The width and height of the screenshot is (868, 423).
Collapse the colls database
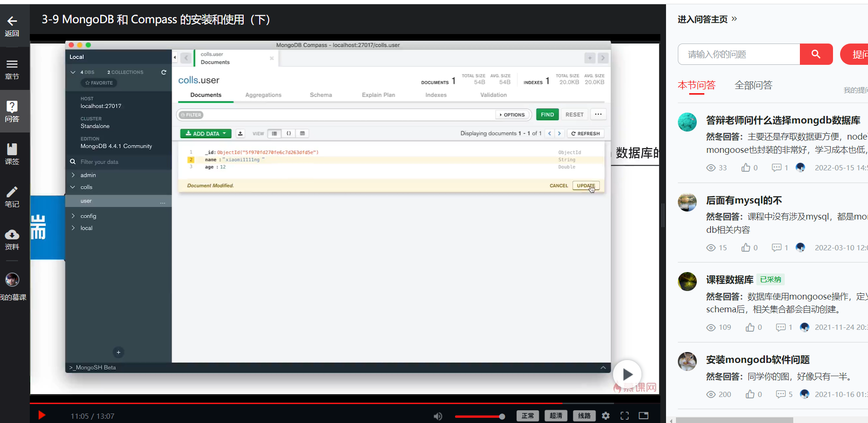coord(73,187)
